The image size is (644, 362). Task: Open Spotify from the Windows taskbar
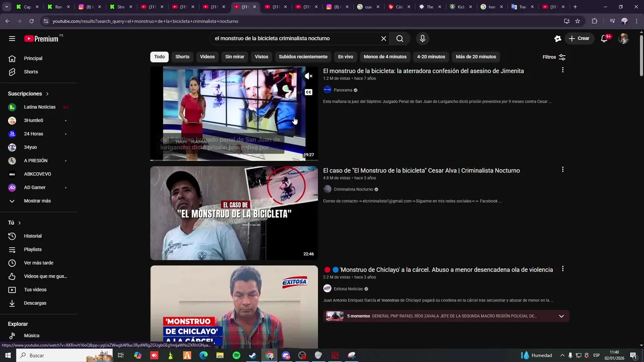click(x=236, y=355)
